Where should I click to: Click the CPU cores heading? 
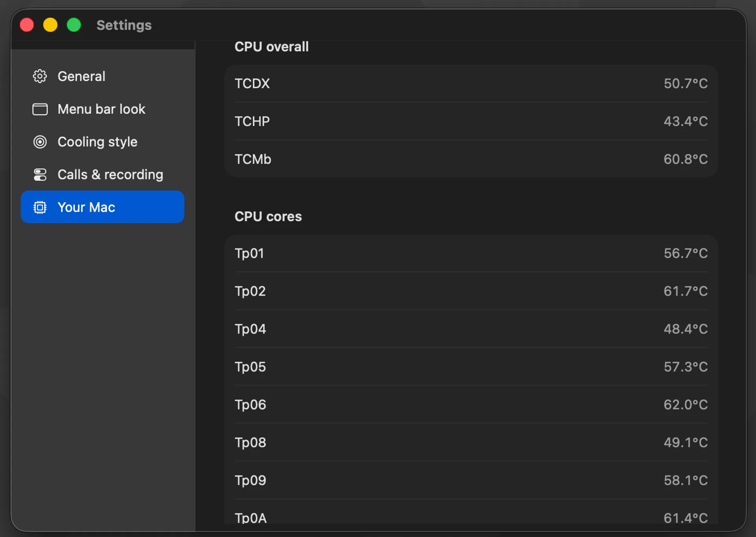268,217
